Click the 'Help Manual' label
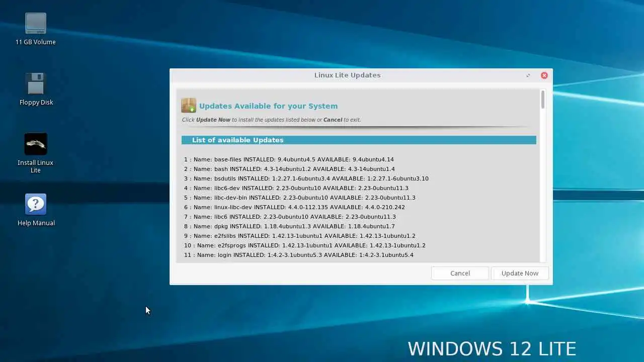Viewport: 644px width, 362px height. (36, 223)
